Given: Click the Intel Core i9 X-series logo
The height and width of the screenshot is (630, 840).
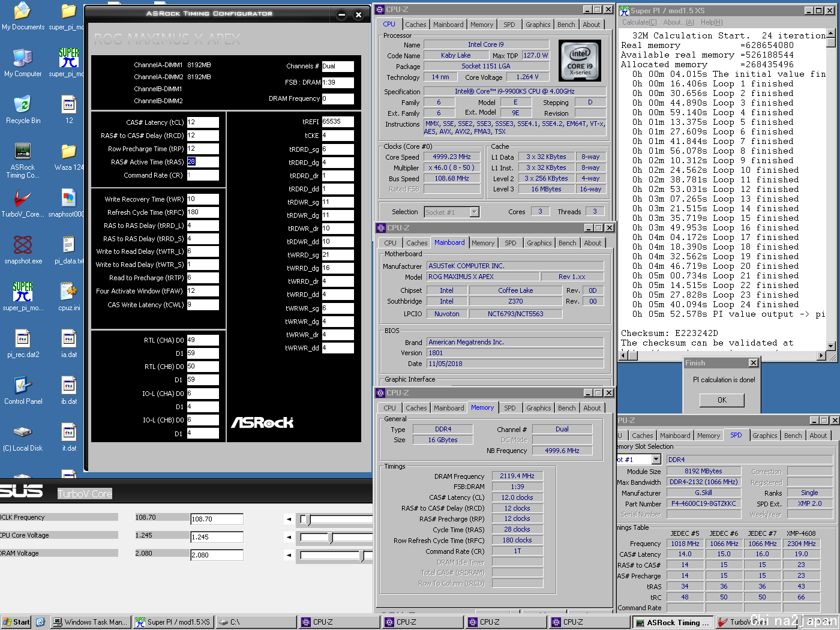Looking at the screenshot, I should tap(580, 61).
